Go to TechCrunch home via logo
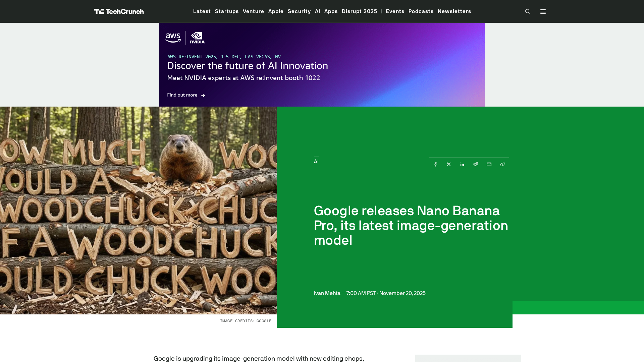The image size is (644, 362). (x=119, y=11)
